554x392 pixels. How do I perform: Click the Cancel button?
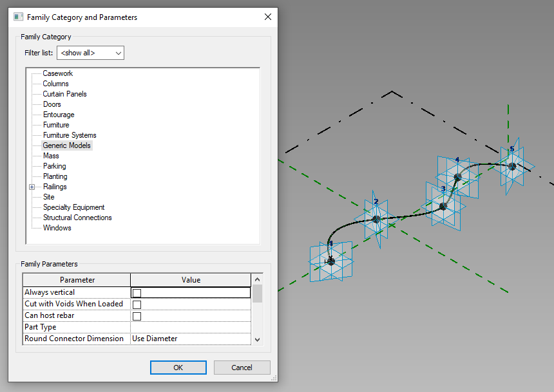pos(242,368)
